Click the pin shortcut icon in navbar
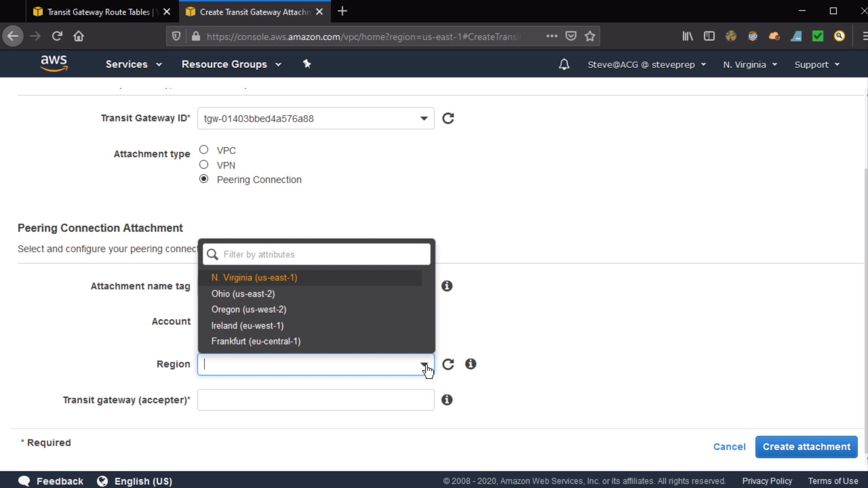The image size is (868, 488). pyautogui.click(x=307, y=64)
